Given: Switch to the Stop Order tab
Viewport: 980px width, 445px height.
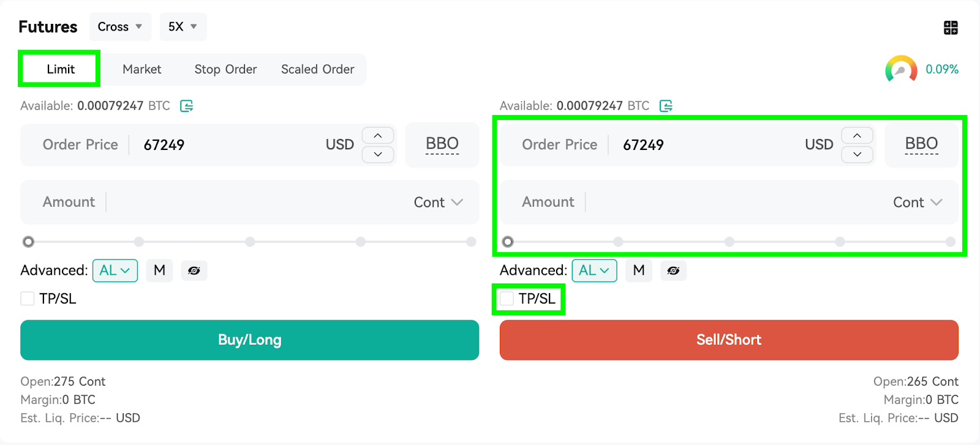Looking at the screenshot, I should (225, 69).
